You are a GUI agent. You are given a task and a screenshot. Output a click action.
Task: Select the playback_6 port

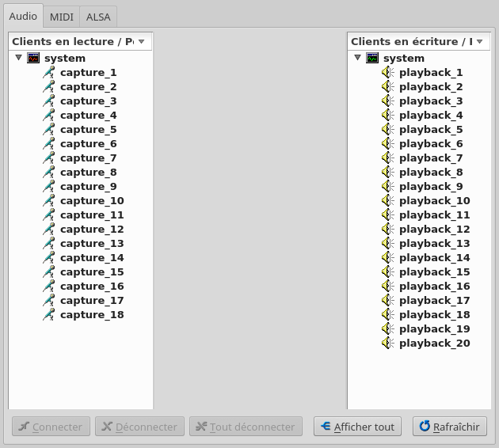(431, 143)
